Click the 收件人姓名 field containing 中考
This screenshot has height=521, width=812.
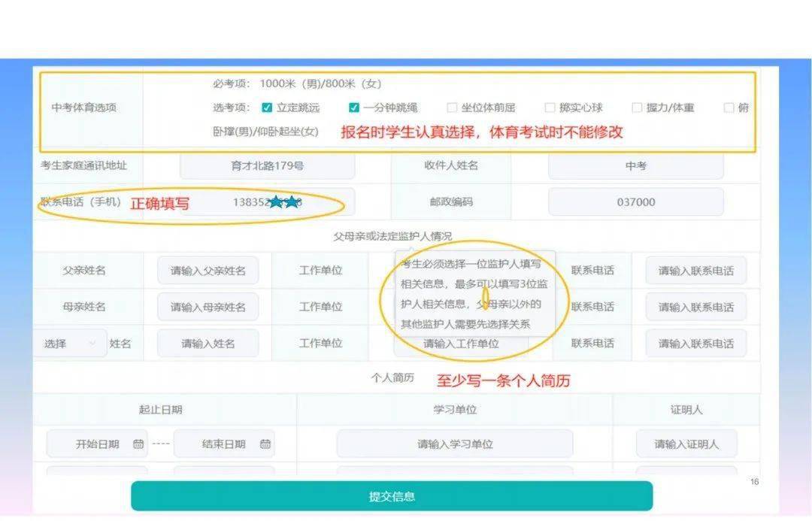click(x=635, y=165)
